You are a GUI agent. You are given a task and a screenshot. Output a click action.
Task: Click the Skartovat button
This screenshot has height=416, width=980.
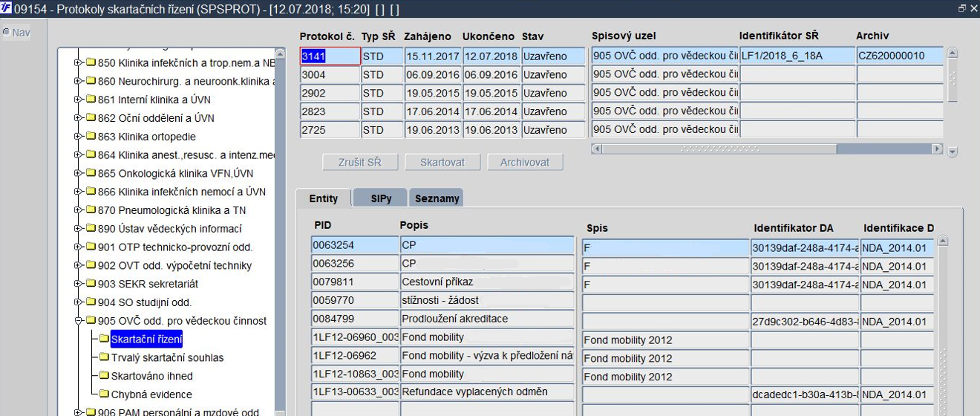click(x=443, y=162)
